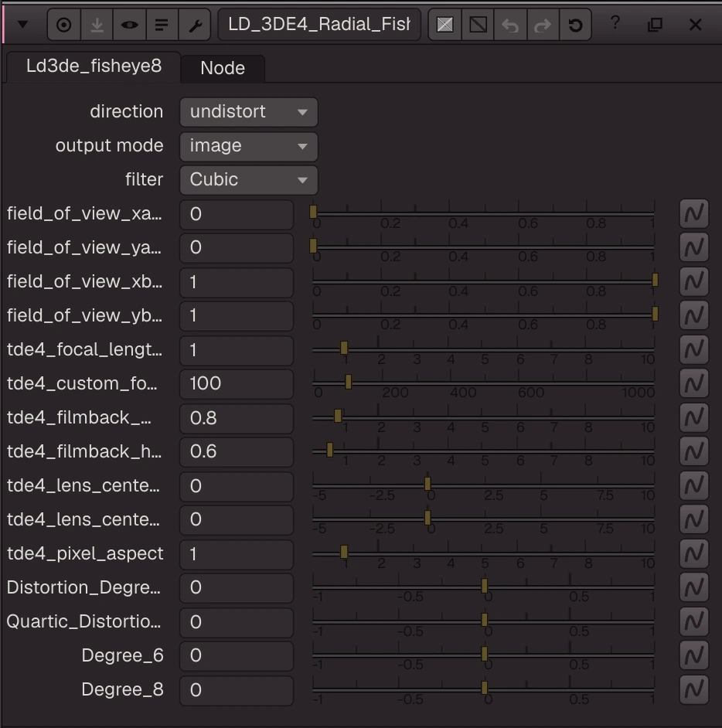This screenshot has height=728, width=722.
Task: Click the redo arrow icon
Action: [x=543, y=25]
